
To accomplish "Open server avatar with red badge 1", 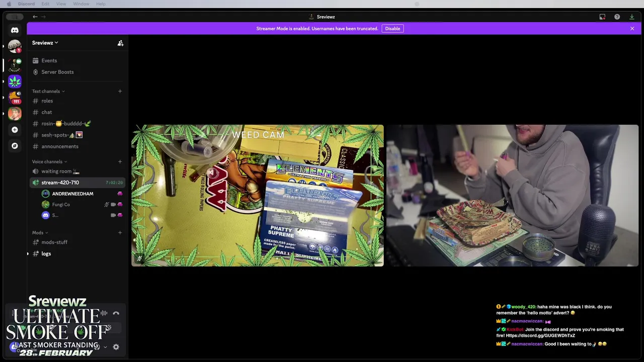I will (15, 46).
